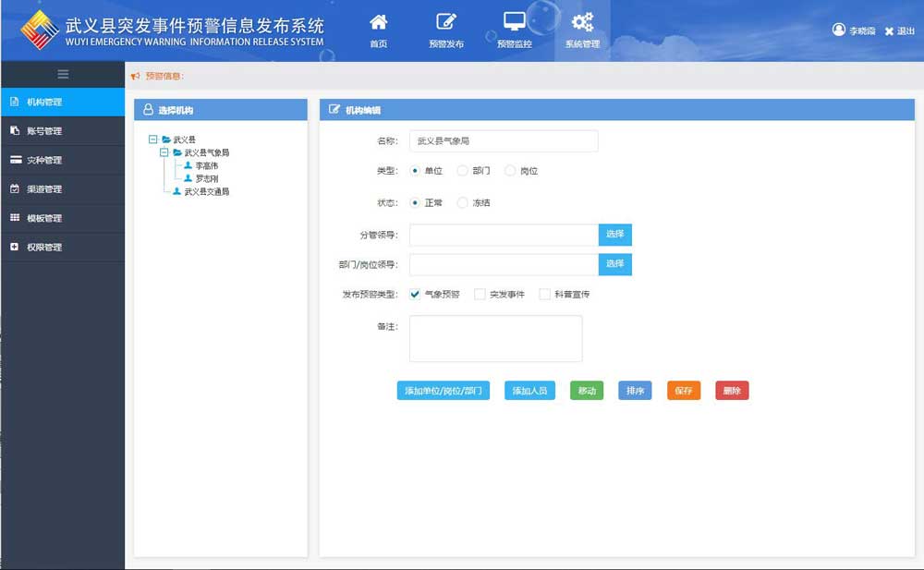Image resolution: width=924 pixels, height=570 pixels.
Task: Click the red 删除 button
Action: pos(732,391)
